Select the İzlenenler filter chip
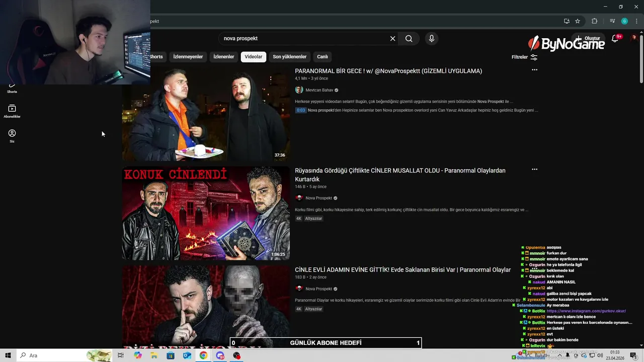The image size is (644, 362). (x=224, y=57)
